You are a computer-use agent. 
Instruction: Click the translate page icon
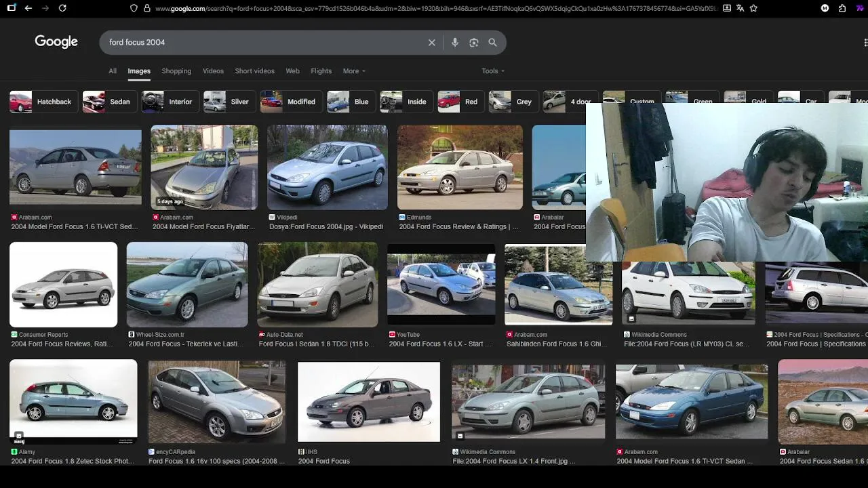740,8
